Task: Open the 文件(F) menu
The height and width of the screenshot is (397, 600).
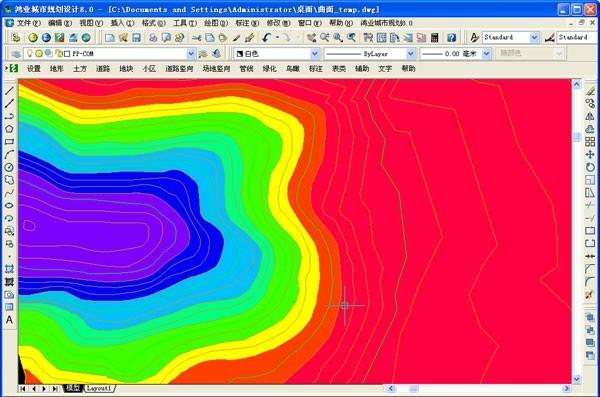Action: 28,23
